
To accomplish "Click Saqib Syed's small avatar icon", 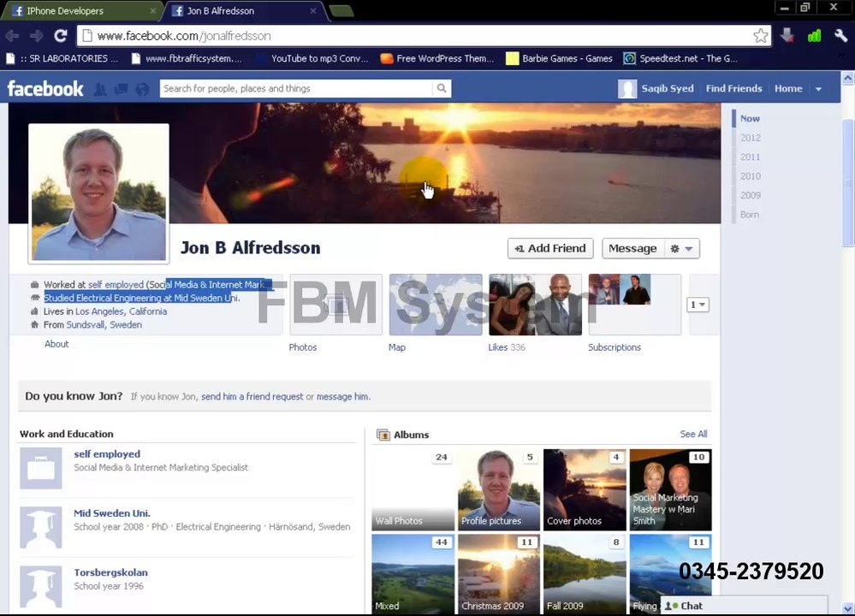I will click(x=627, y=88).
